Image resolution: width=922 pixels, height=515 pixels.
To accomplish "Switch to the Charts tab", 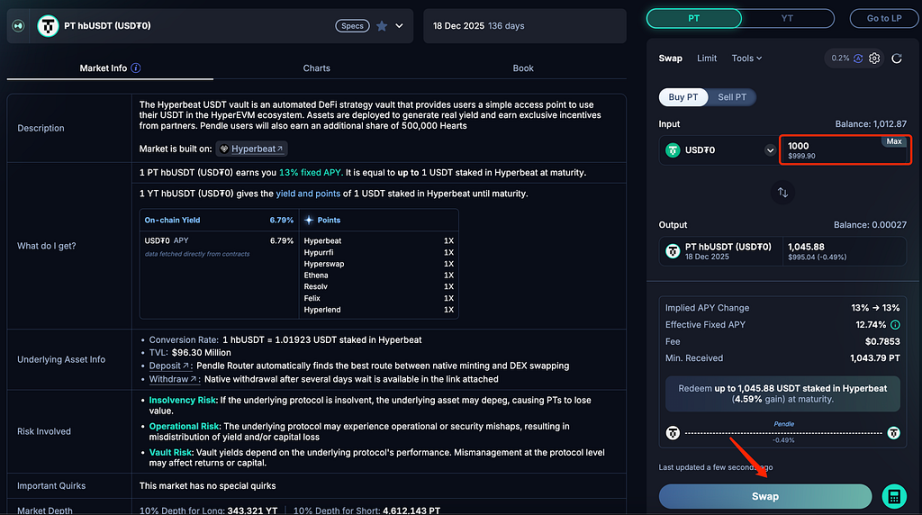I will [316, 68].
